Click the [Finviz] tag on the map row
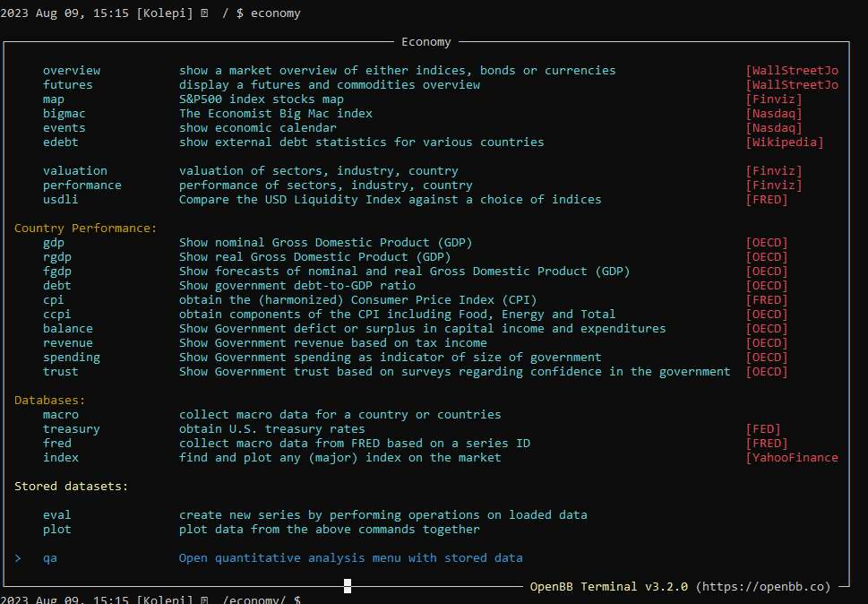The width and height of the screenshot is (868, 604). point(774,99)
